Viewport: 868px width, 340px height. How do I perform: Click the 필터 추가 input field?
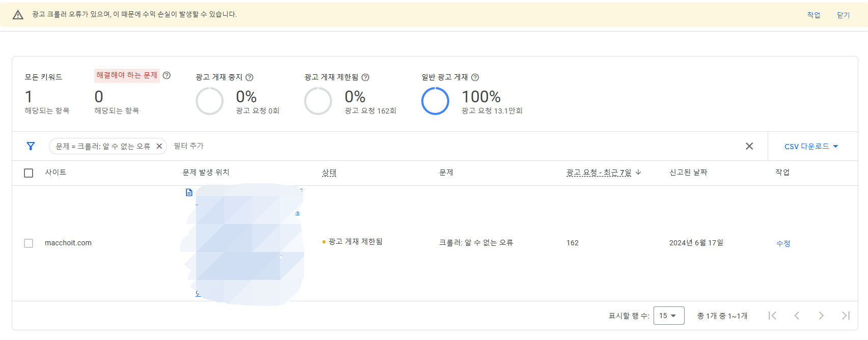[x=188, y=146]
